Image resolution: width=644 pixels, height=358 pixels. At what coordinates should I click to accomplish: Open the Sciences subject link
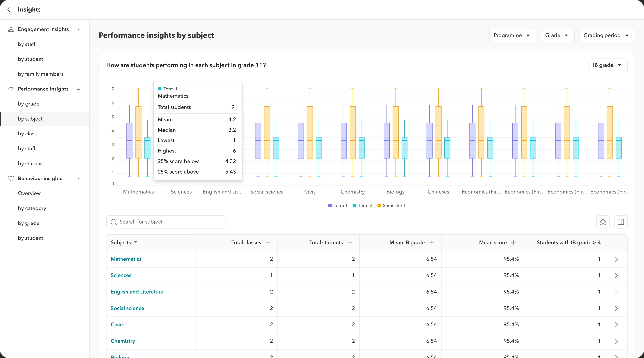click(121, 275)
